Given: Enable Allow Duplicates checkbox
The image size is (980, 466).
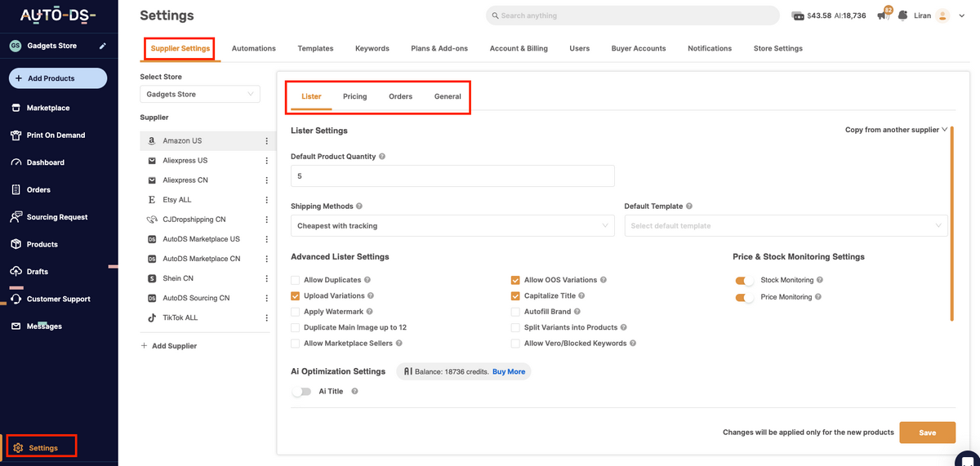Looking at the screenshot, I should click(x=296, y=280).
